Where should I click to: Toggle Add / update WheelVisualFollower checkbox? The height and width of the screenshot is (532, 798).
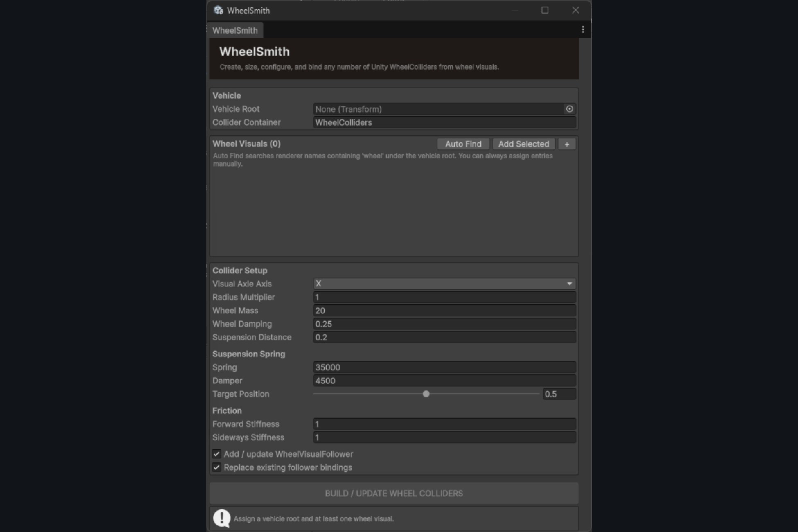click(216, 454)
